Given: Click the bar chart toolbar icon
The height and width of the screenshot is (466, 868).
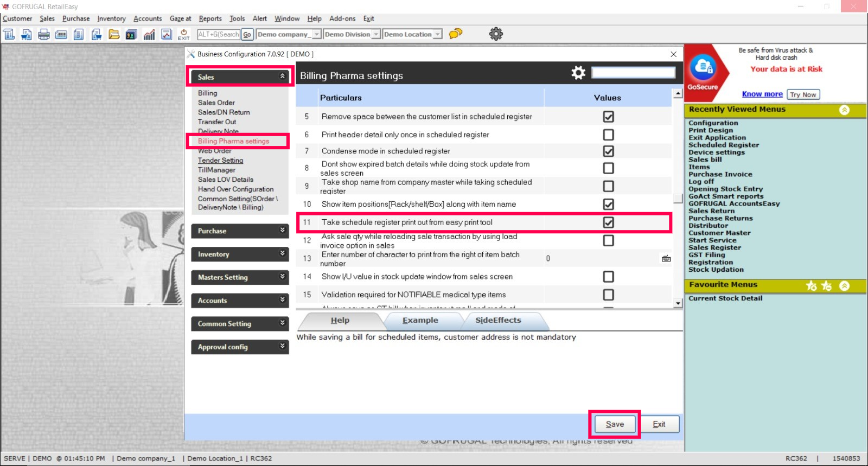Looking at the screenshot, I should (149, 35).
